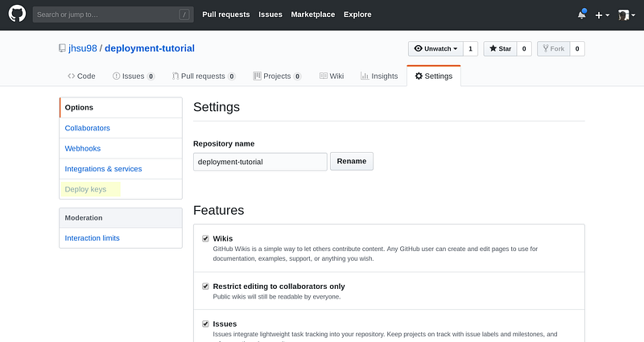The height and width of the screenshot is (342, 644).
Task: Open the jhsu98 owner link
Action: tap(83, 48)
